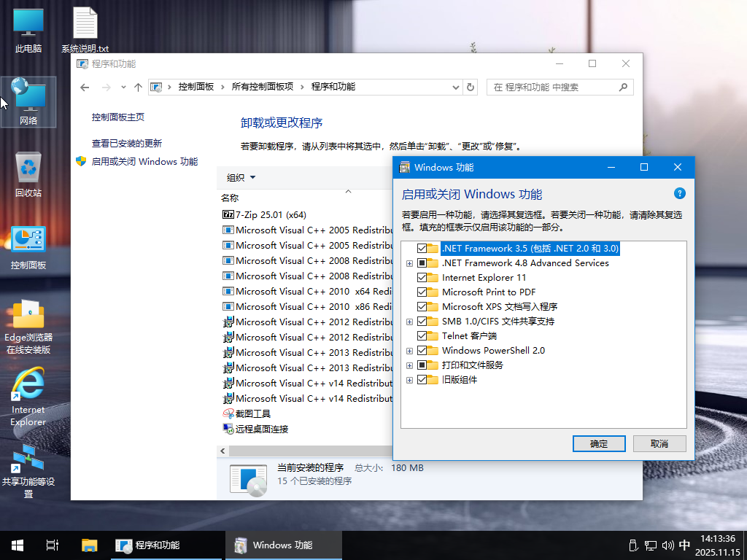Uncheck Microsoft XPS 文档写入程序 checkbox
This screenshot has width=747, height=560.
coord(422,307)
